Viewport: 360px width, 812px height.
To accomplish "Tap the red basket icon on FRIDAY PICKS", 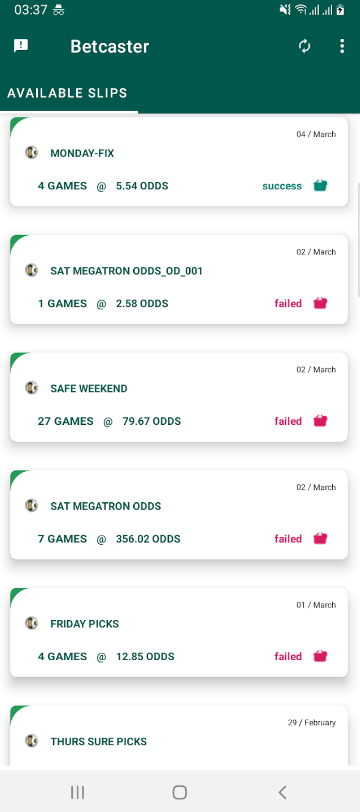I will 321,656.
